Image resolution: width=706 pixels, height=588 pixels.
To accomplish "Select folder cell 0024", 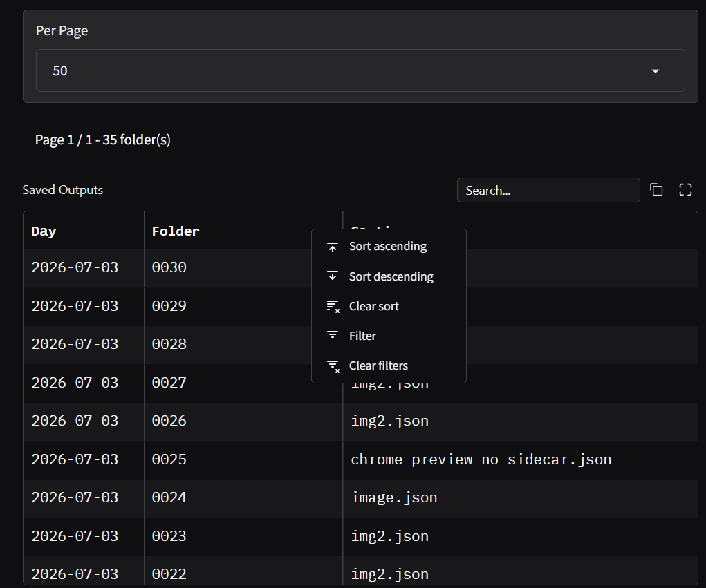I will 243,498.
